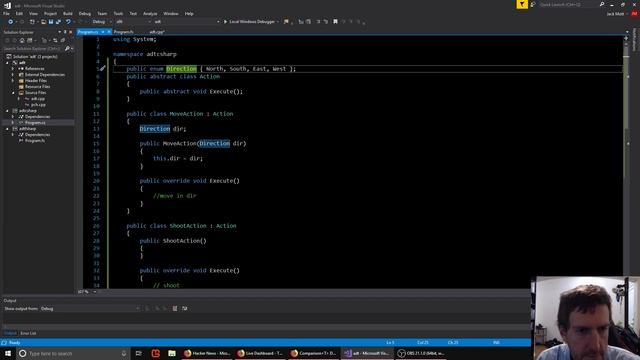Open the Help menu
Image resolution: width=640 pixels, height=360 pixels.
(x=189, y=13)
